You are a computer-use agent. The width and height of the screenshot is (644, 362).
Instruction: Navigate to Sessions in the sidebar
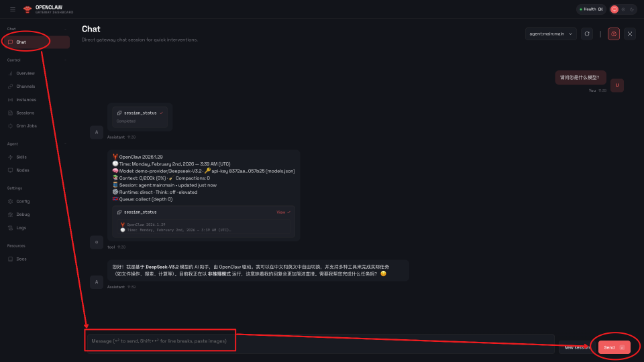coord(25,113)
